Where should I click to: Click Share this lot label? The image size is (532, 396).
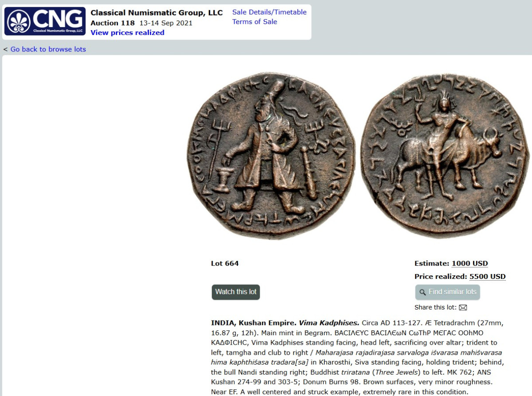click(x=435, y=307)
